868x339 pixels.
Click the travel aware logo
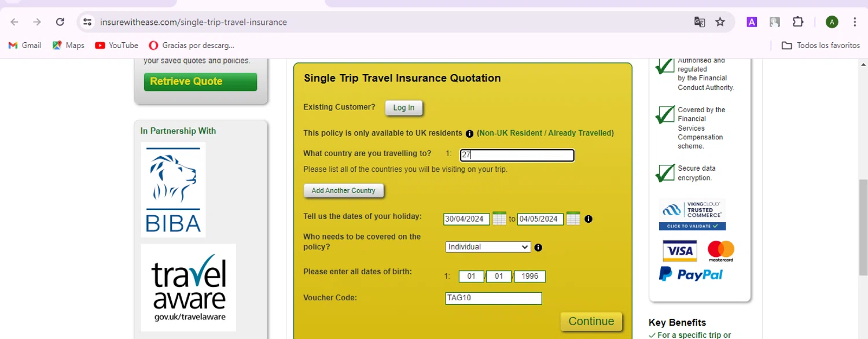click(x=188, y=288)
